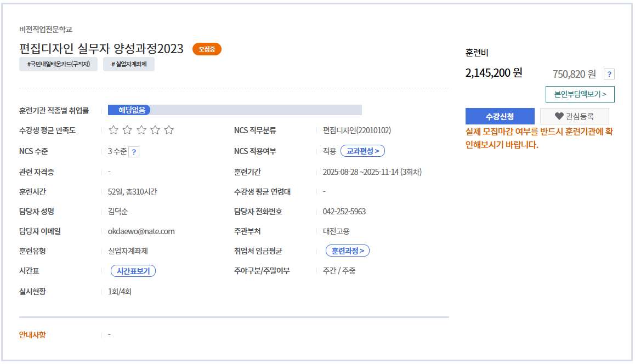Click the first satisfaction star

pyautogui.click(x=114, y=130)
